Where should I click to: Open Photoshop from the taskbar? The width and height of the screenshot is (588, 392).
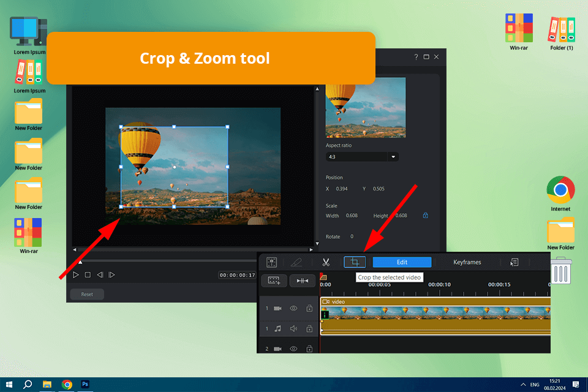click(85, 385)
